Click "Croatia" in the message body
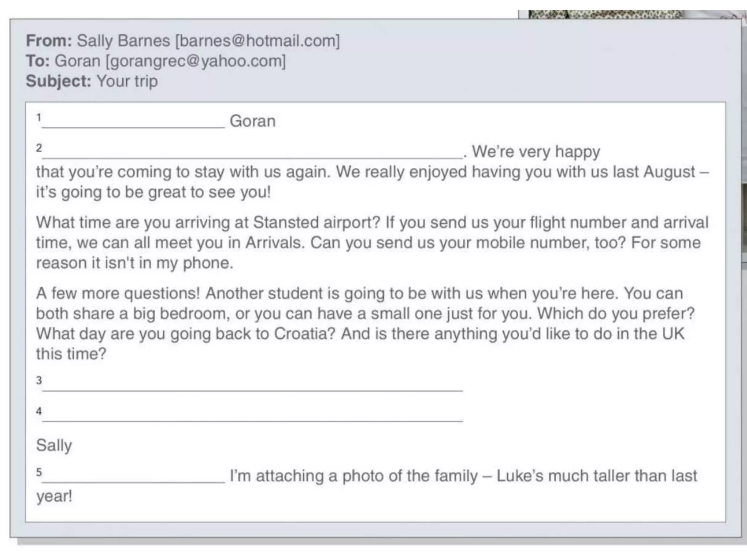Image resolution: width=747 pixels, height=560 pixels. tap(305, 334)
